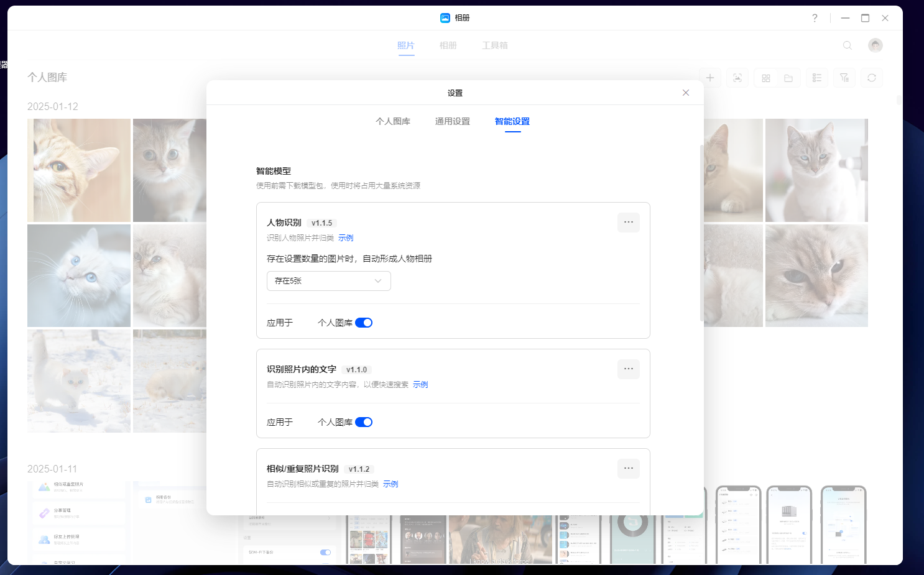This screenshot has height=575, width=924.
Task: View 示例 link for 识别照片内的文字
Action: pos(420,385)
